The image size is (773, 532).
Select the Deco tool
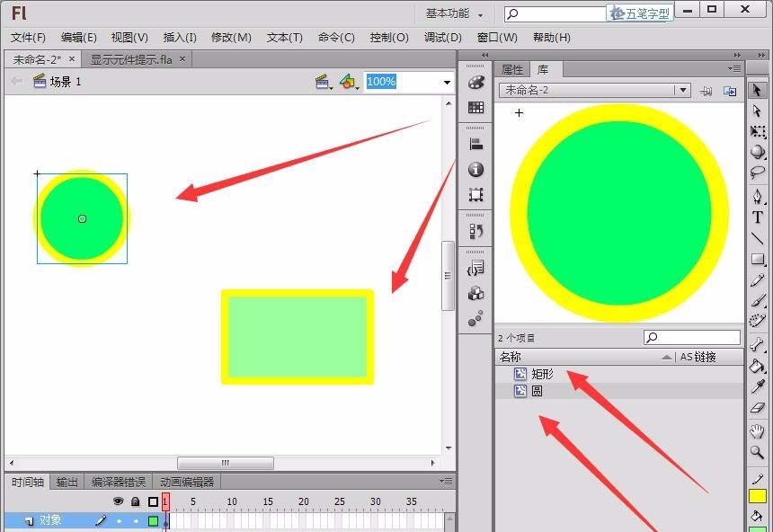pos(758,321)
